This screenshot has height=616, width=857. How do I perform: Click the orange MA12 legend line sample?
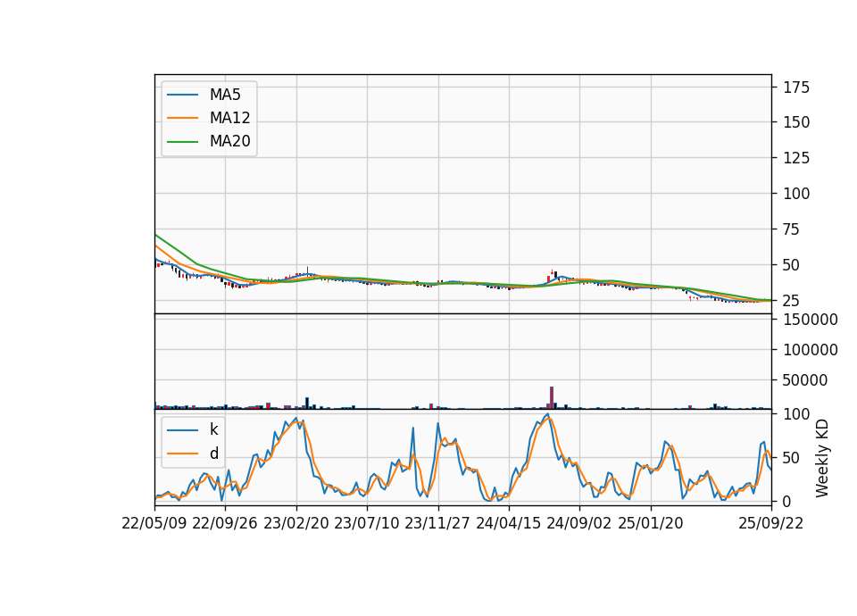click(x=182, y=118)
